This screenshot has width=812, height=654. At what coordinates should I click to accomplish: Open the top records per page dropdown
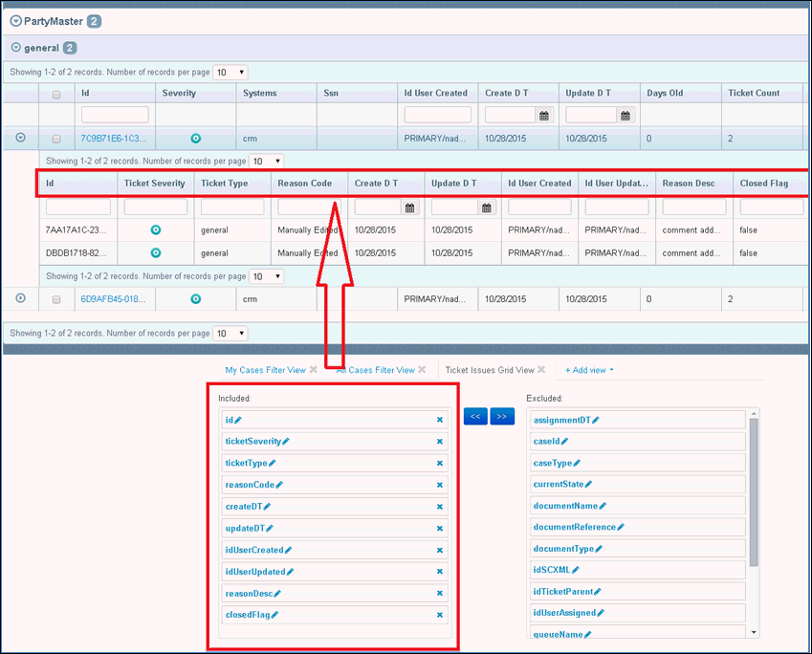(230, 73)
